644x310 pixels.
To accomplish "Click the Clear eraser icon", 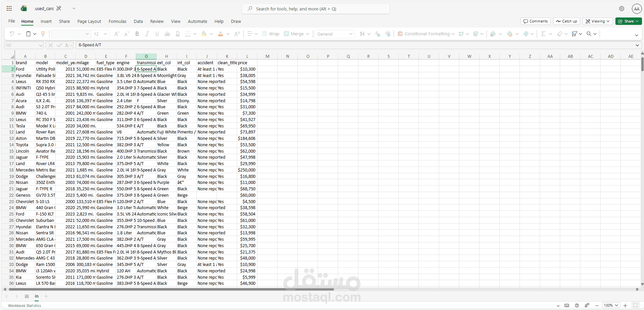I will [560, 34].
